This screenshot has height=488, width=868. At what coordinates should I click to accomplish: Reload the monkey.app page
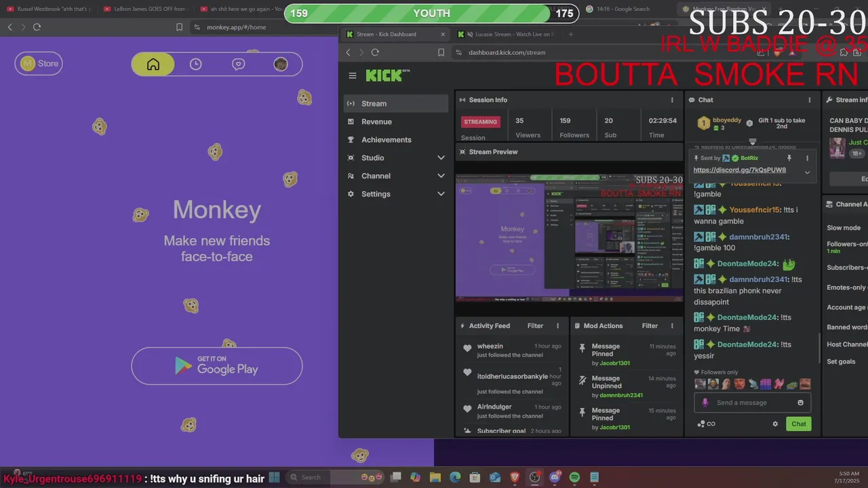[x=37, y=27]
